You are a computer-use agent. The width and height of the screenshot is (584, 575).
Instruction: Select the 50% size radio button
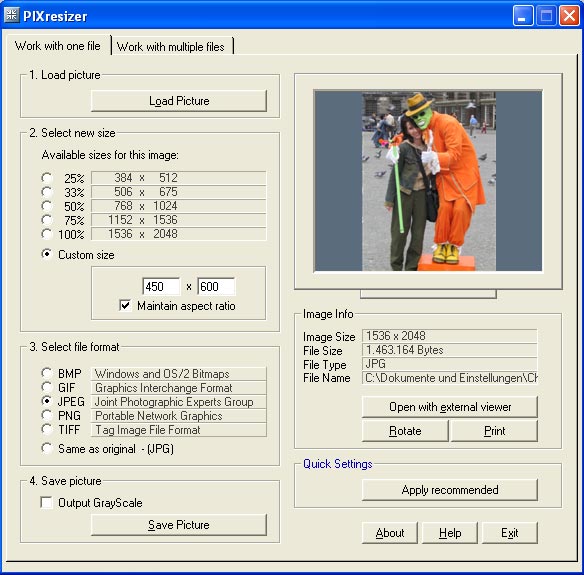point(47,206)
